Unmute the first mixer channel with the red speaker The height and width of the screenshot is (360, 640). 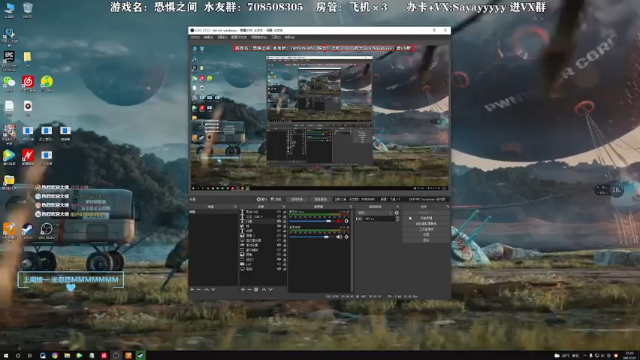click(x=339, y=221)
